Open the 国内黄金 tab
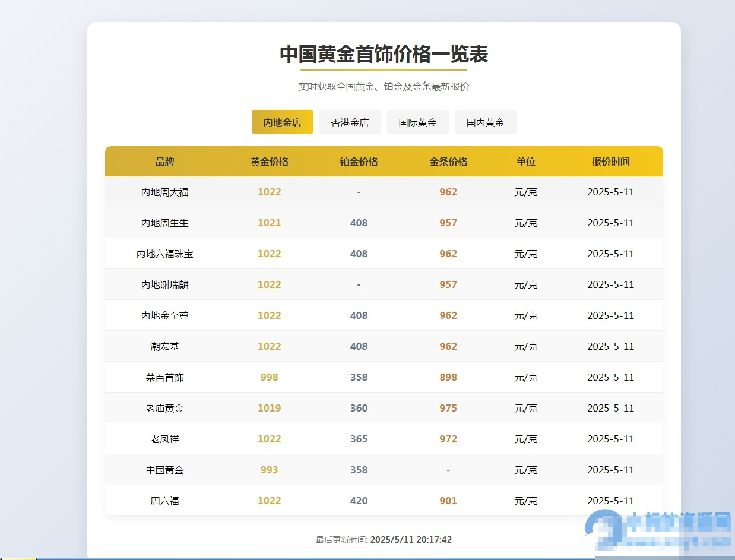Image resolution: width=735 pixels, height=560 pixels. coord(485,122)
